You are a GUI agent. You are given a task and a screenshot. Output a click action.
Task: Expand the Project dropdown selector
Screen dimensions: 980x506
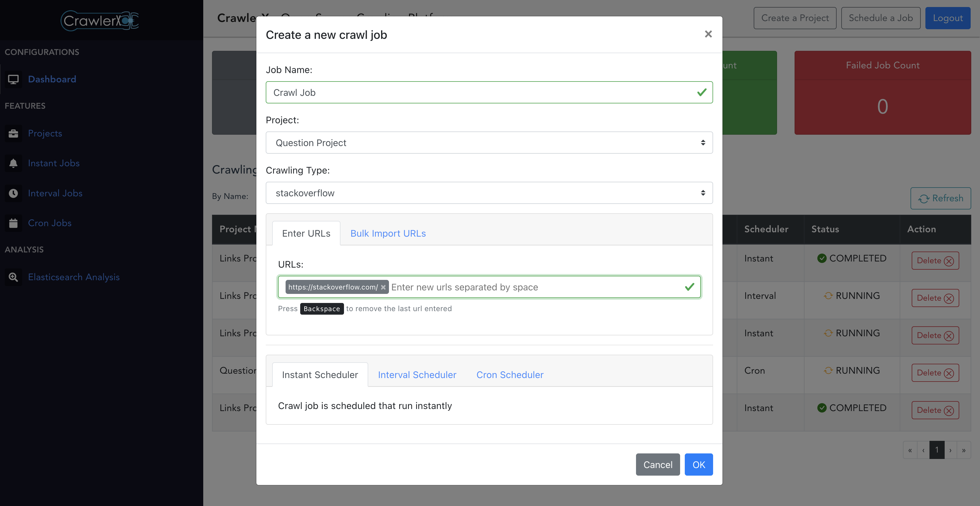coord(489,142)
